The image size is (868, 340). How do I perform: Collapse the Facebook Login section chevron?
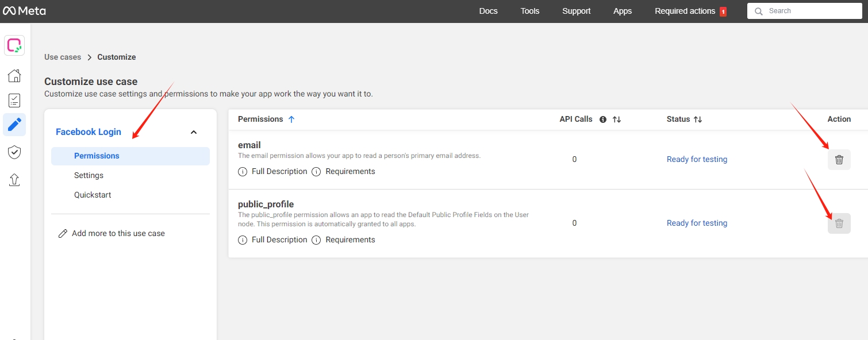[x=193, y=132]
